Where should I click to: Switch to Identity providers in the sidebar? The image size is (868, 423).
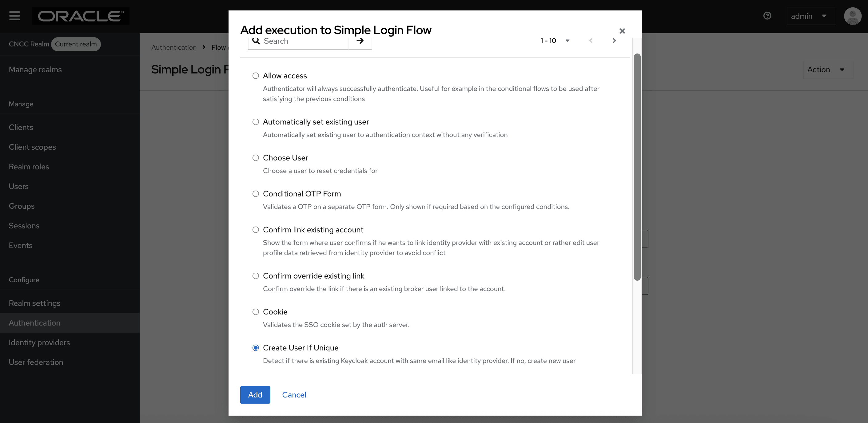click(39, 342)
